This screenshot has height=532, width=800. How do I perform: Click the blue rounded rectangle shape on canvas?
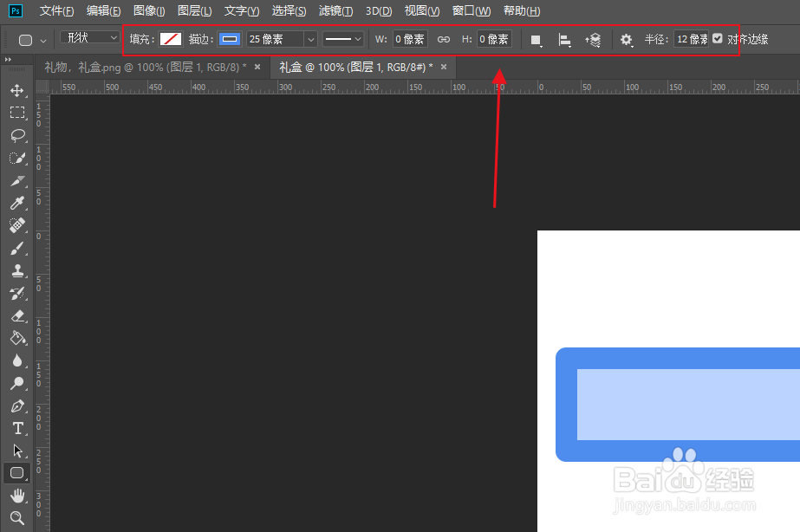click(x=678, y=405)
